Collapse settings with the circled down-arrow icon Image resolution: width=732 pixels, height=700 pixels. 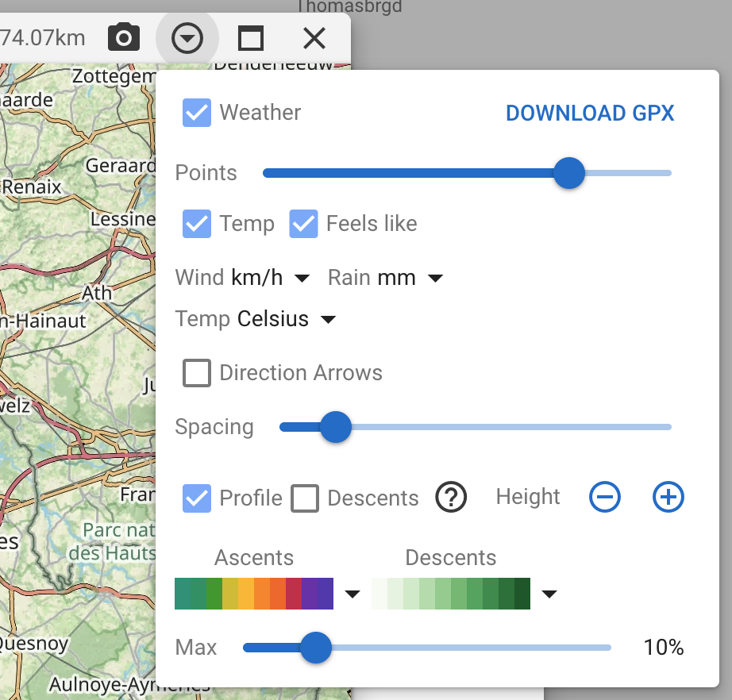[187, 37]
